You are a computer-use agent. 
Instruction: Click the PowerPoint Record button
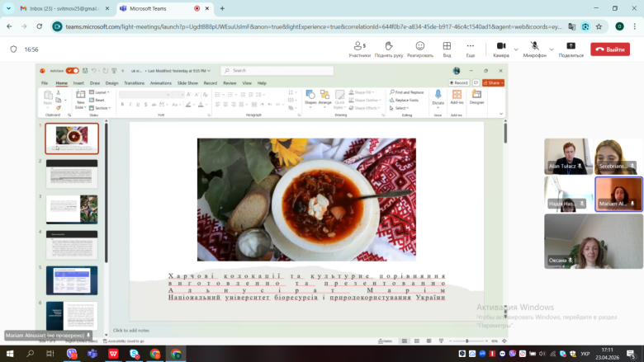(459, 82)
